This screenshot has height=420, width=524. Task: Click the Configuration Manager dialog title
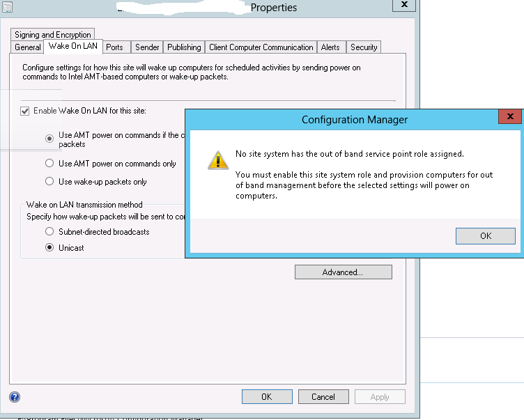point(355,120)
